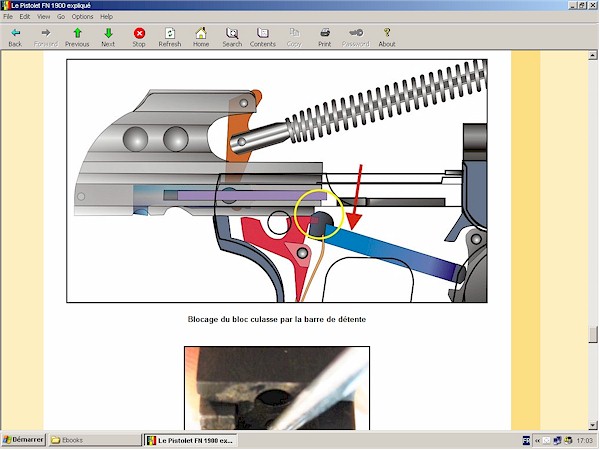Click the Copy toolbar icon

click(294, 37)
